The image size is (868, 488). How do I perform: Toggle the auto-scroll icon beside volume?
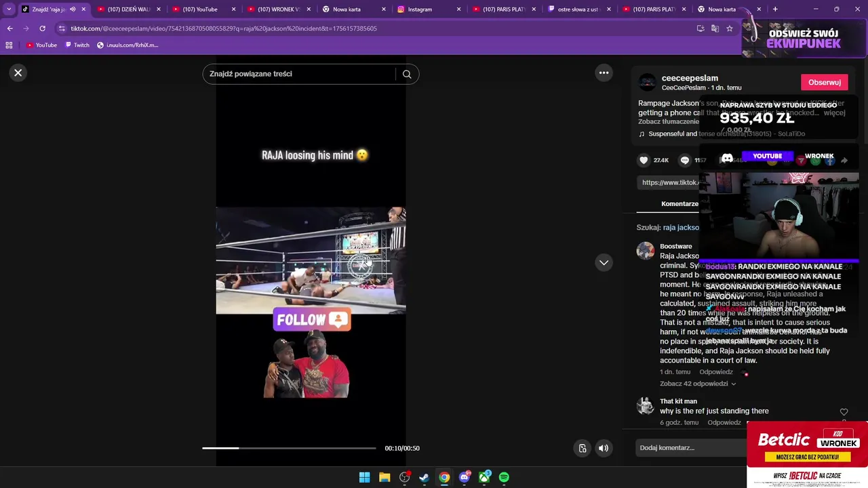click(x=582, y=448)
